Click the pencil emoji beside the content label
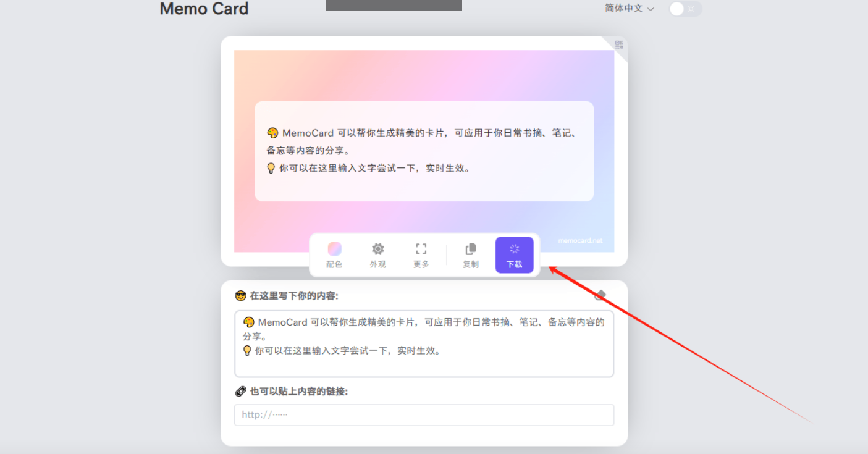The height and width of the screenshot is (454, 868). pyautogui.click(x=242, y=295)
